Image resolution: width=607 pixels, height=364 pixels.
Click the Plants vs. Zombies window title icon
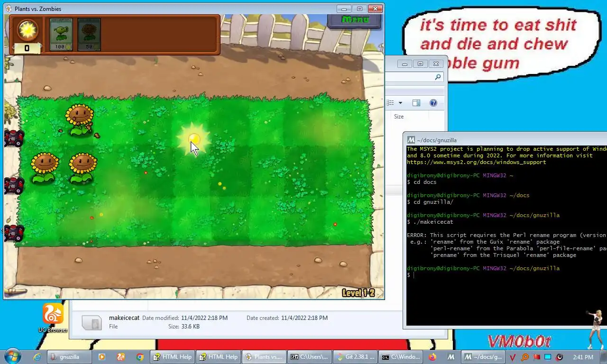(9, 9)
